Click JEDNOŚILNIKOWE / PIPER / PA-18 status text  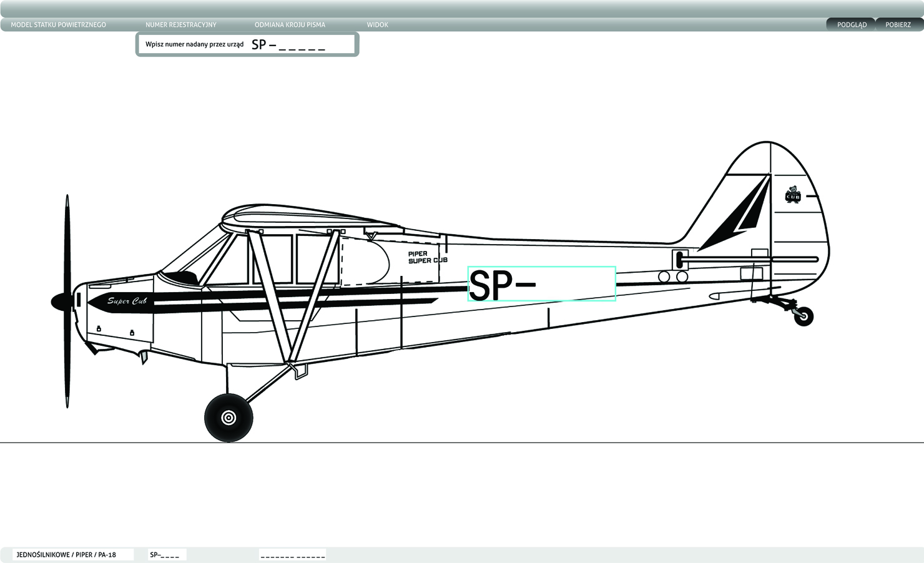click(66, 555)
